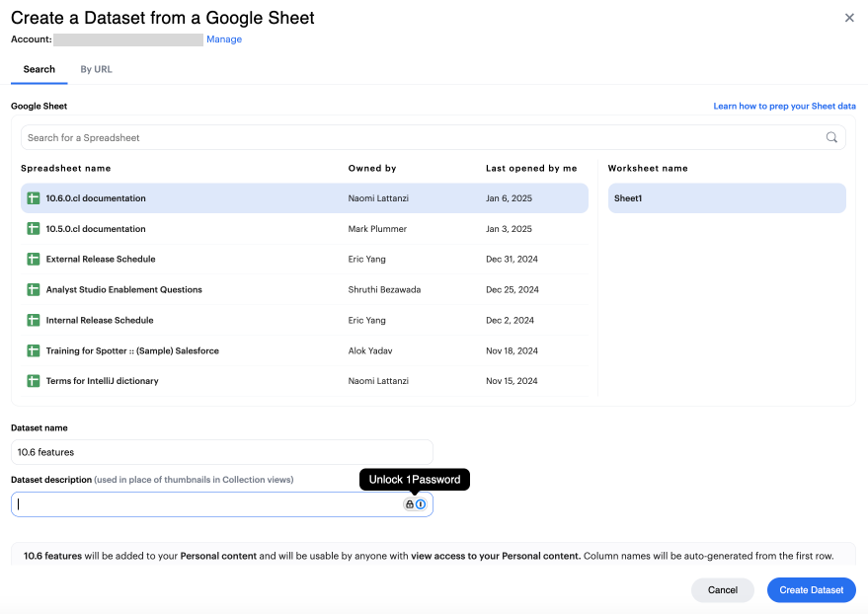Focus the Search for a Spreadsheet field

coord(425,137)
